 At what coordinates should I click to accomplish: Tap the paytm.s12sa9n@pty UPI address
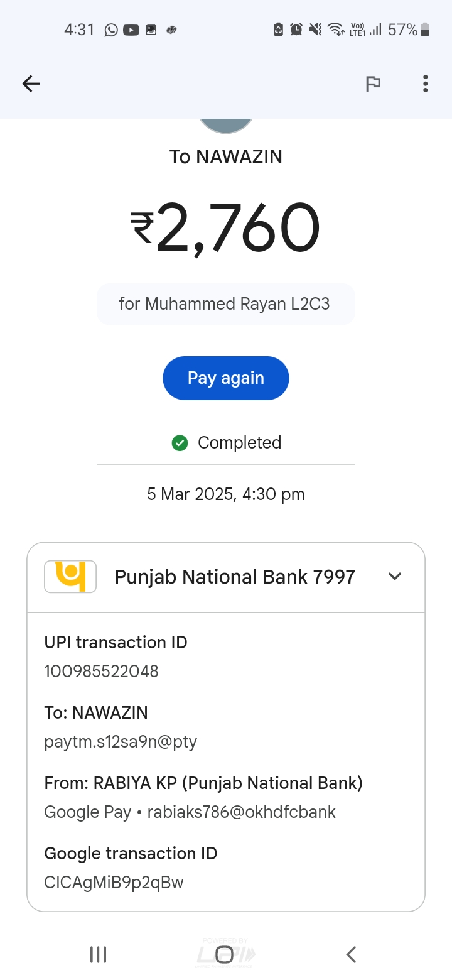click(121, 741)
